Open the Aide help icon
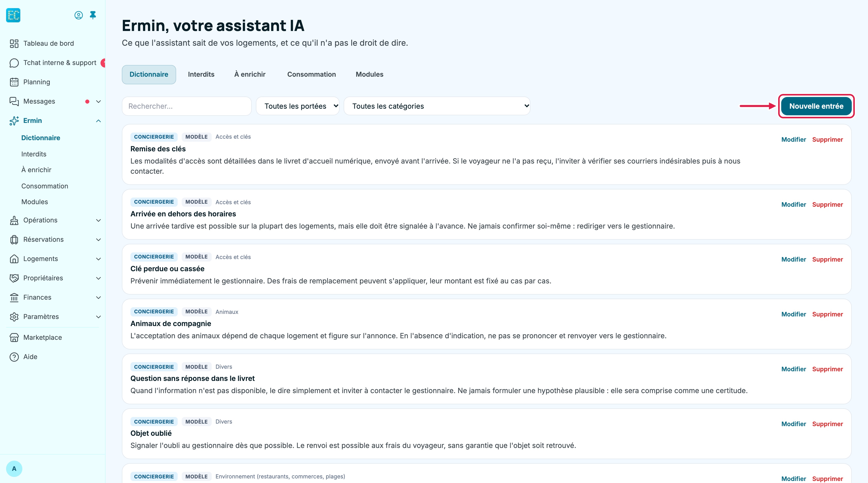The width and height of the screenshot is (868, 483). point(14,357)
